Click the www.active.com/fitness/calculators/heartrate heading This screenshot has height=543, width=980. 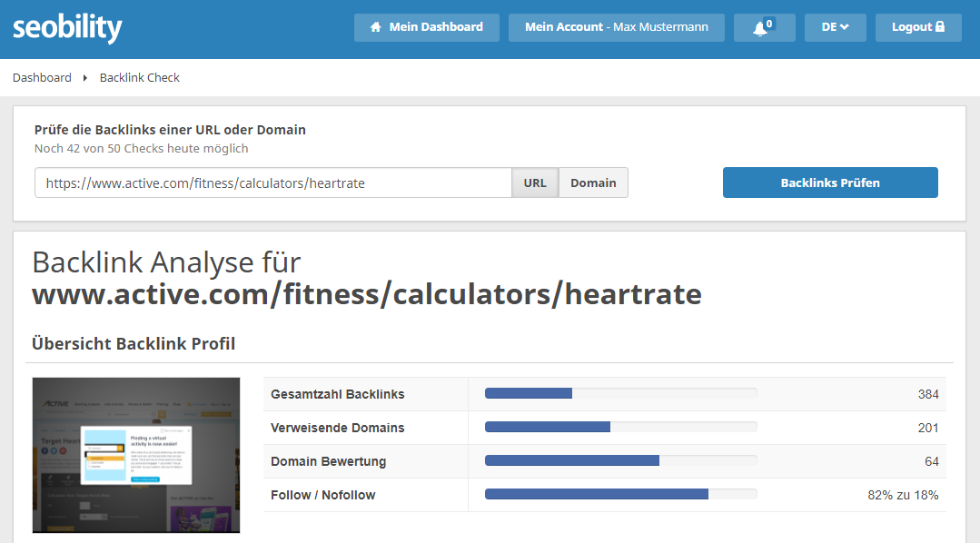click(367, 294)
